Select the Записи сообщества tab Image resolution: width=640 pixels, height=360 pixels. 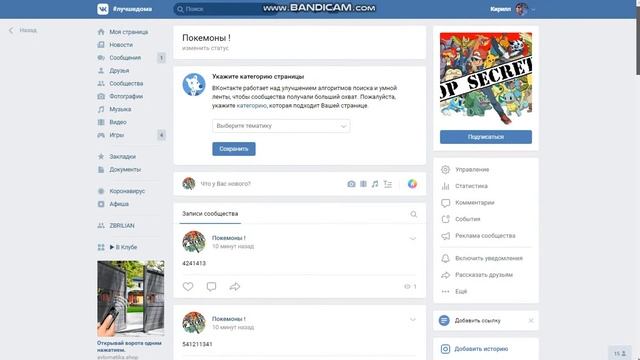coord(210,213)
